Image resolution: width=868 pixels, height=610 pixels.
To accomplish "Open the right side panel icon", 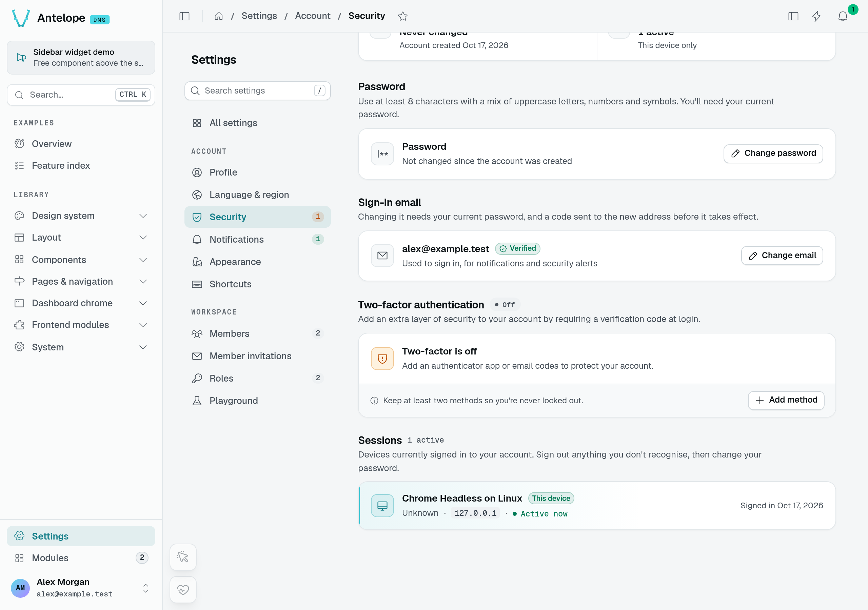I will tap(793, 16).
